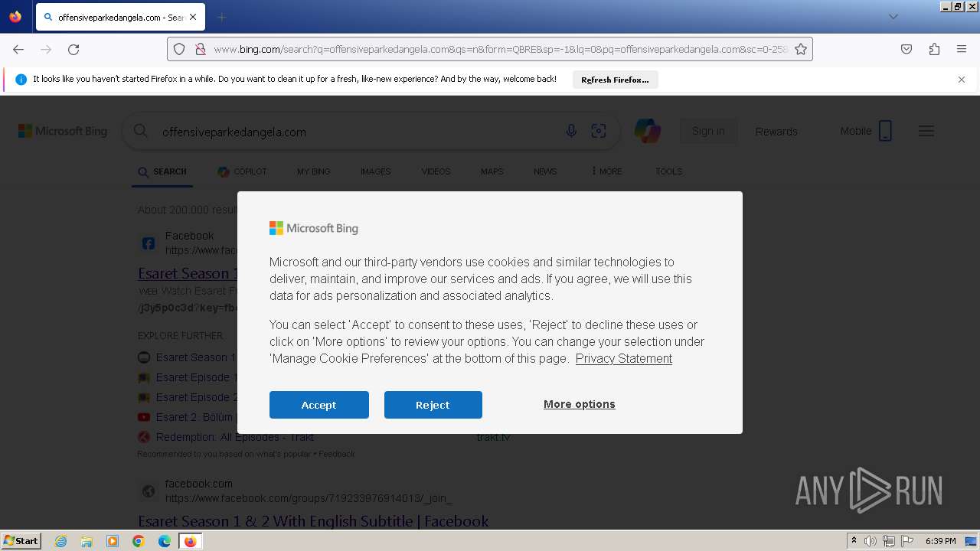Click the network tray icon
The image size is (980, 551).
[x=889, y=541]
